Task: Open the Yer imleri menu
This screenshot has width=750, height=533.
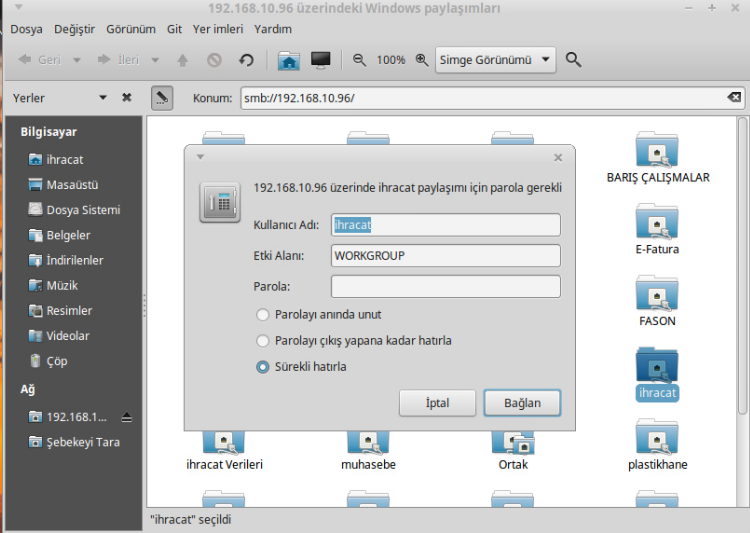Action: (218, 29)
